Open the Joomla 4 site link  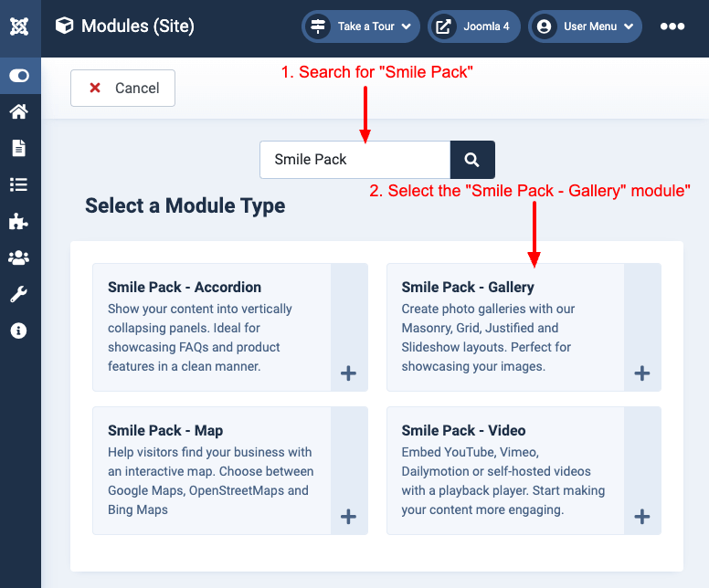(474, 26)
